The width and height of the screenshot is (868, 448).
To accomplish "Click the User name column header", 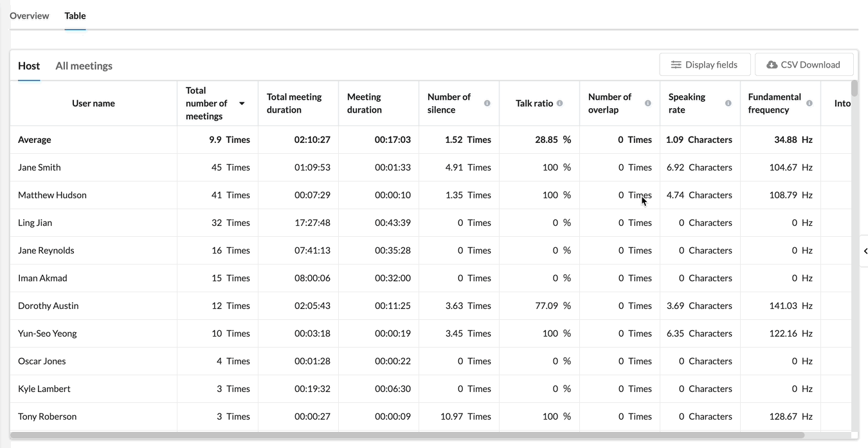I will (x=94, y=103).
